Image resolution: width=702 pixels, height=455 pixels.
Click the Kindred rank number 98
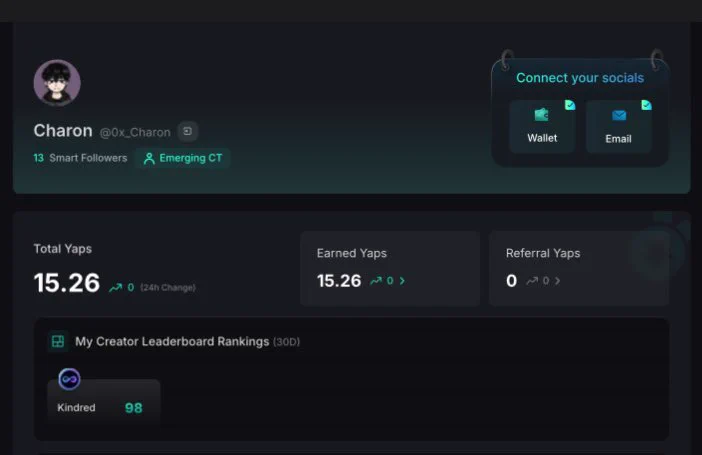133,408
